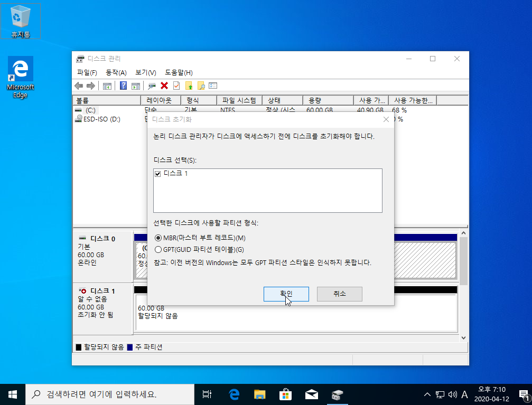532x405 pixels.
Task: Click the folder with magnifier search icon
Action: [201, 86]
